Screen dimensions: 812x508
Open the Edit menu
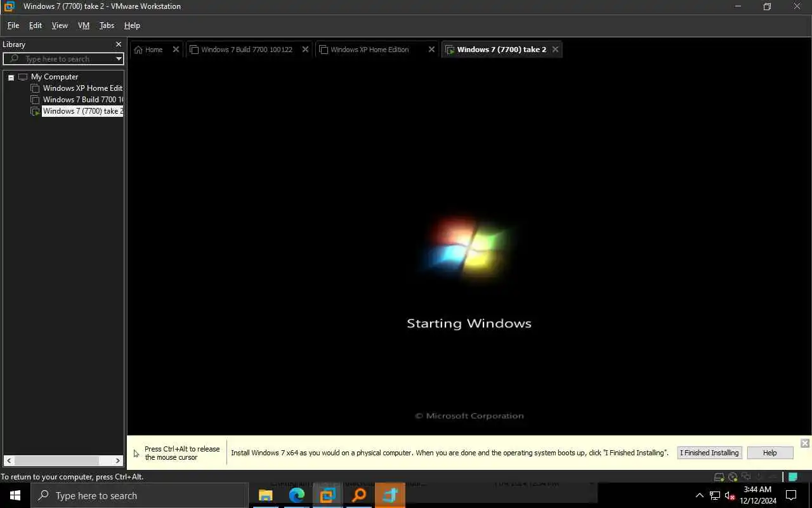pyautogui.click(x=36, y=25)
